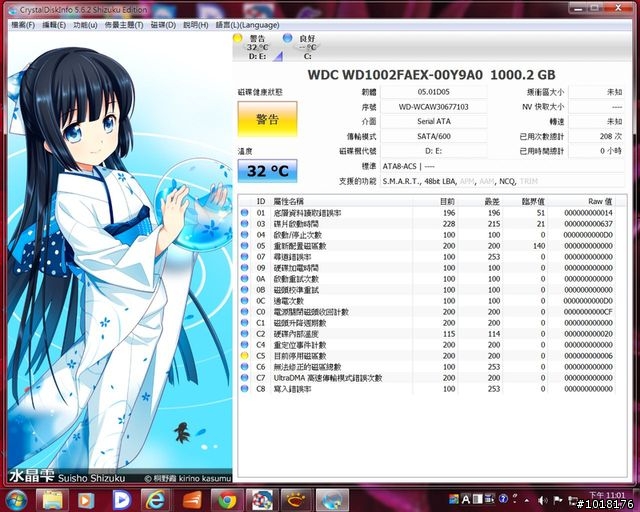Select the 硬碟內部溫度 attribute row
This screenshot has width=640, height=512.
(x=427, y=334)
